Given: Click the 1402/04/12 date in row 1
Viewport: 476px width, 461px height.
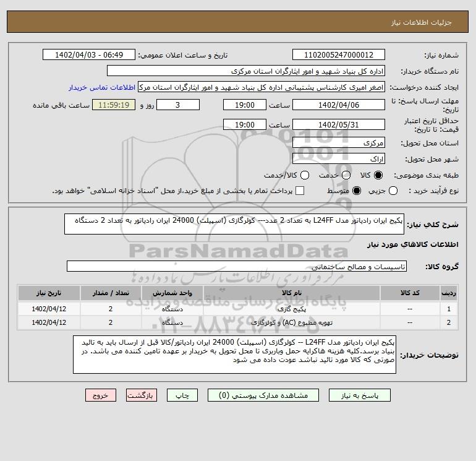Looking at the screenshot, I should pos(49,309).
